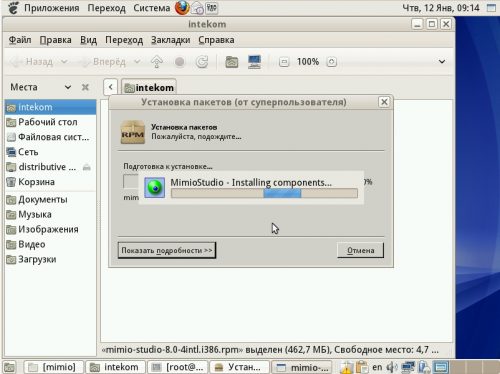Click Показать подробности button
The image size is (500, 374).
pyautogui.click(x=167, y=250)
